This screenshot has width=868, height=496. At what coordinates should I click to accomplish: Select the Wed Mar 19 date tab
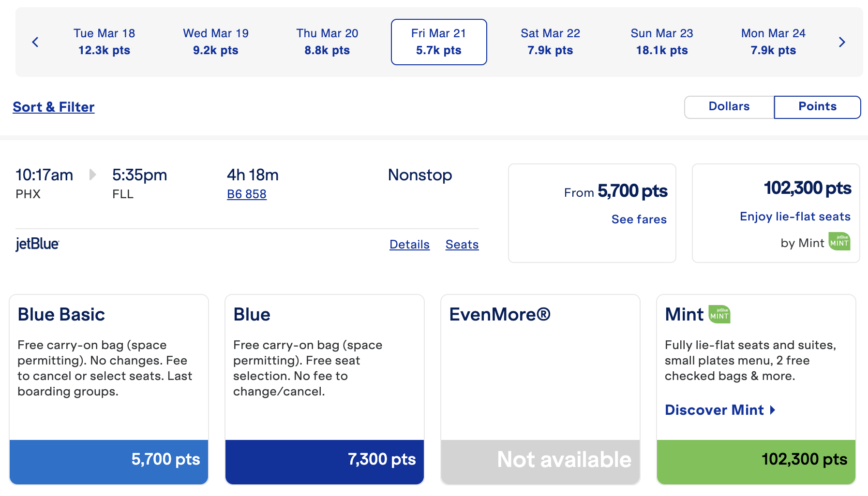pyautogui.click(x=215, y=42)
